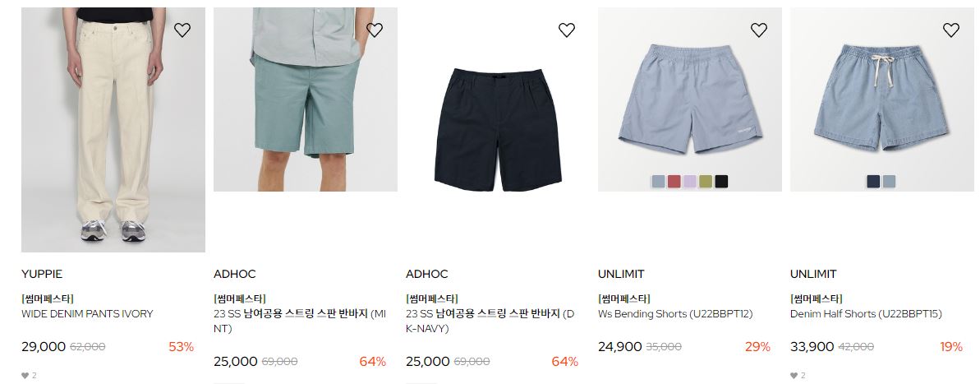Select black swatch on Ws Bending Shorts
Viewport: 980px width, 384px height.
click(721, 182)
